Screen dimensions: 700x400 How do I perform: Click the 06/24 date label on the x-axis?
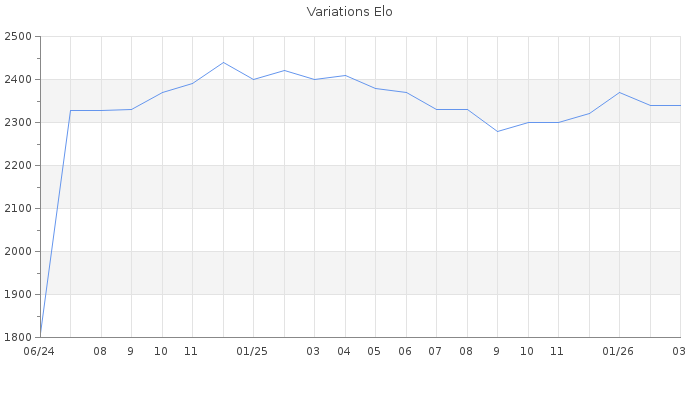(x=39, y=351)
